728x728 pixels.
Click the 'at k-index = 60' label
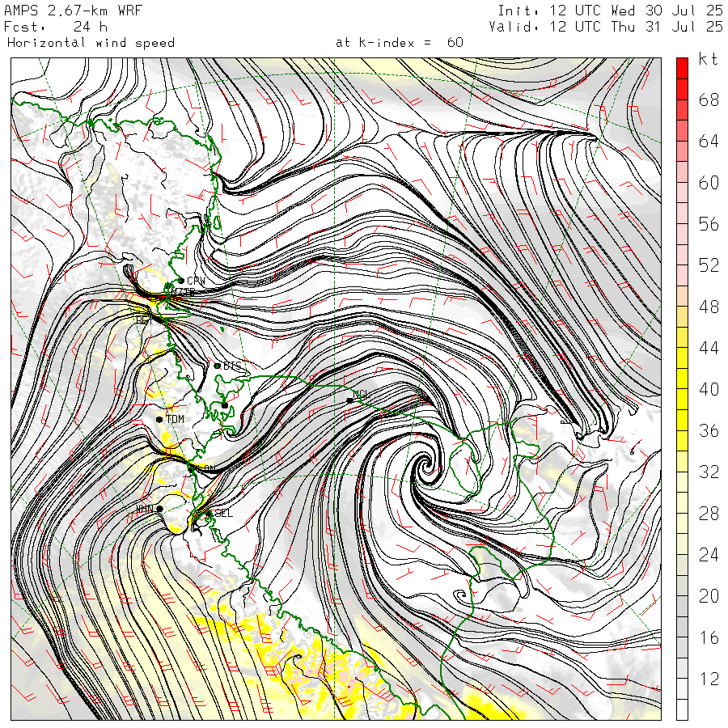400,43
